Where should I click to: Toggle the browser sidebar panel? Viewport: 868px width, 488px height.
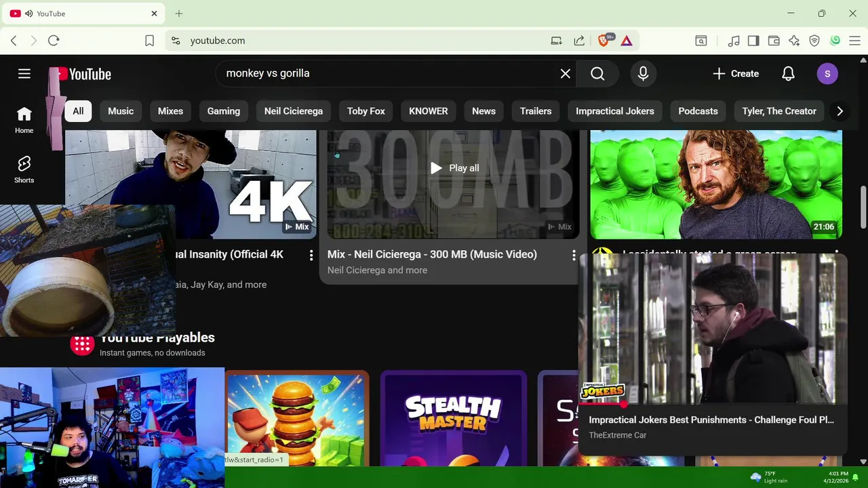click(x=753, y=41)
